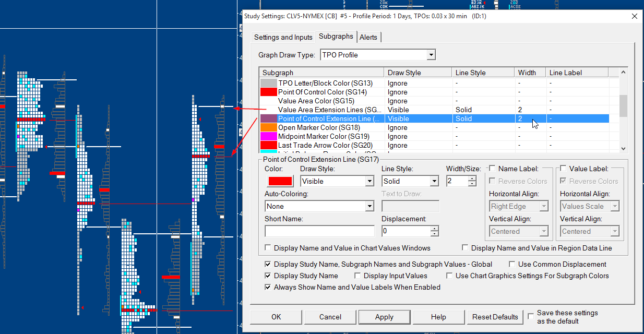
Task: Check Save these settings as the default
Action: [x=531, y=316]
